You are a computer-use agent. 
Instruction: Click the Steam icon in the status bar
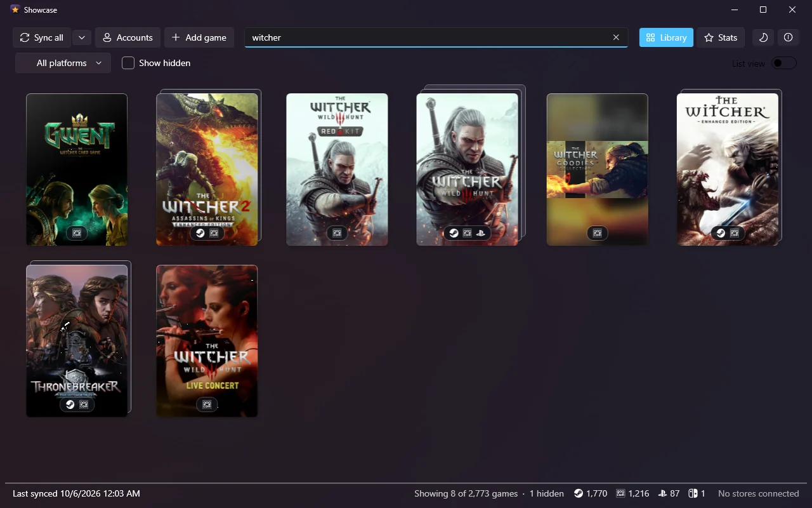tap(579, 493)
